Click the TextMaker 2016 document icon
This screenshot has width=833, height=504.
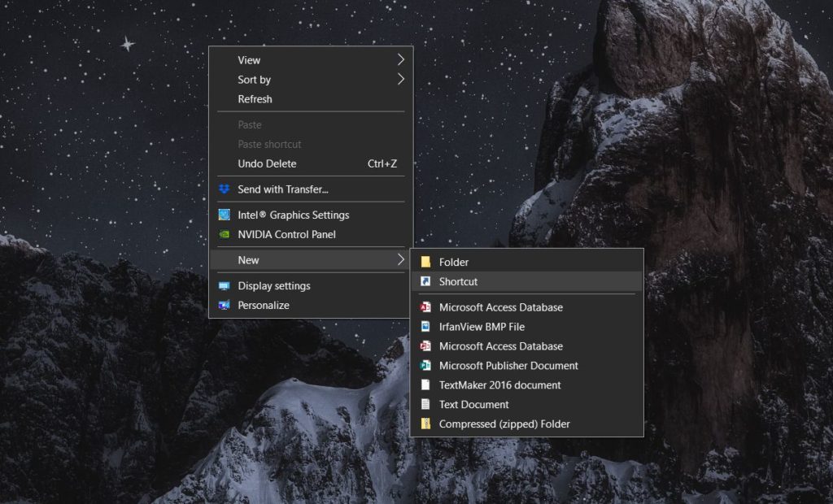(x=425, y=385)
